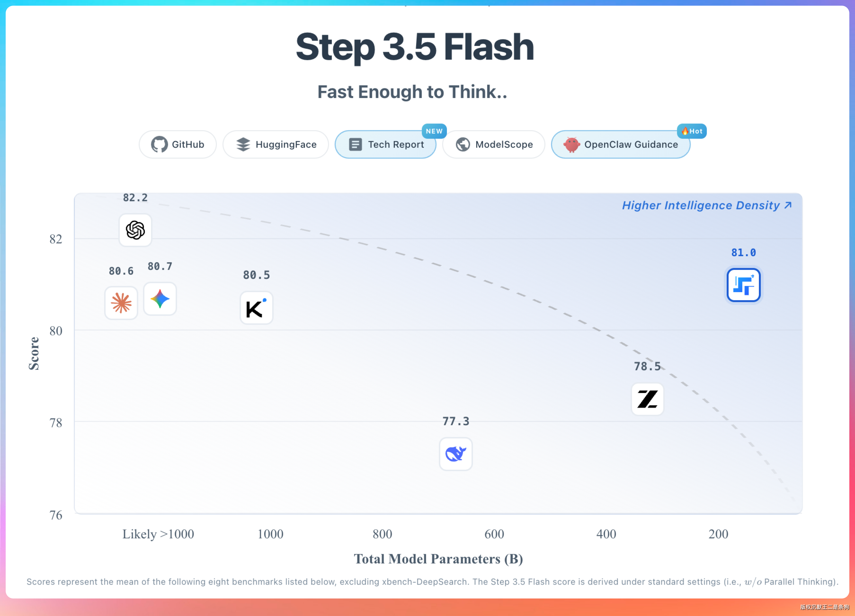Click the Higher Intelligence Density link
855x616 pixels.
tap(707, 205)
